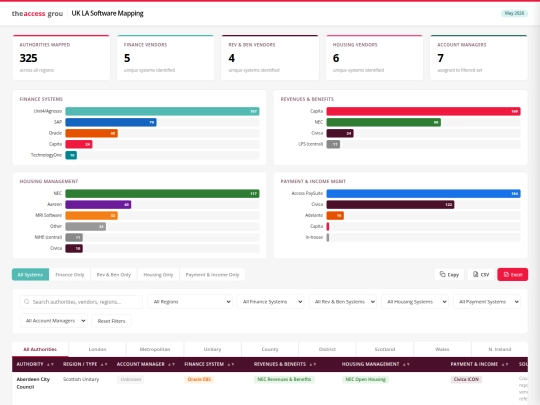Sort by Finance System column arrows
This screenshot has width=540, height=405.
231,364
